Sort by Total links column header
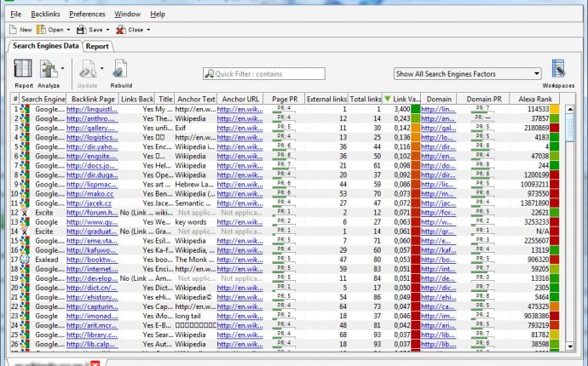 [366, 100]
